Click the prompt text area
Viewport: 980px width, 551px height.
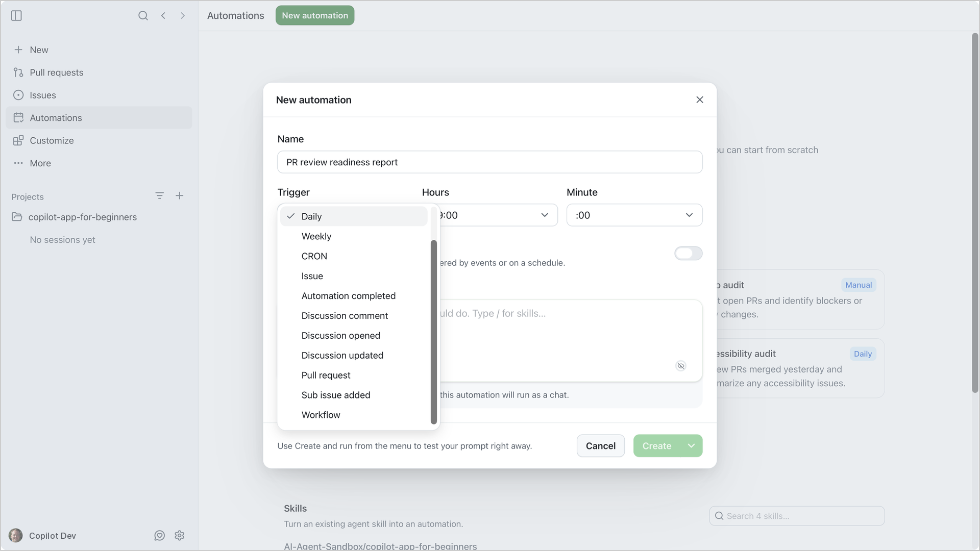click(x=571, y=341)
